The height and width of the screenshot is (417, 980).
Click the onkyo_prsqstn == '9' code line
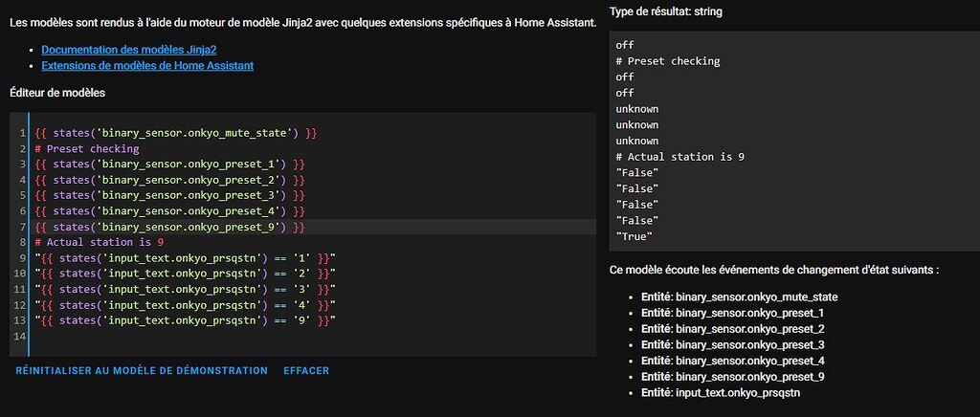coord(185,320)
